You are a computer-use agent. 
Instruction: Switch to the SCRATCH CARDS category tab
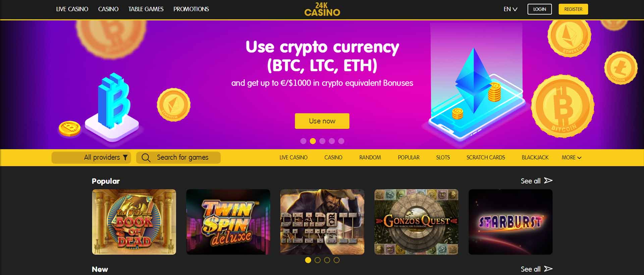(485, 157)
